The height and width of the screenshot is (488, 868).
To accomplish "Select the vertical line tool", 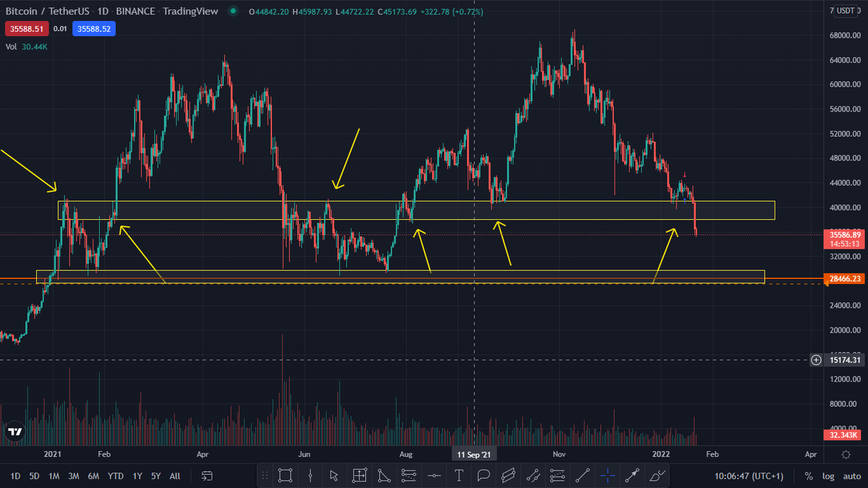I will [310, 476].
